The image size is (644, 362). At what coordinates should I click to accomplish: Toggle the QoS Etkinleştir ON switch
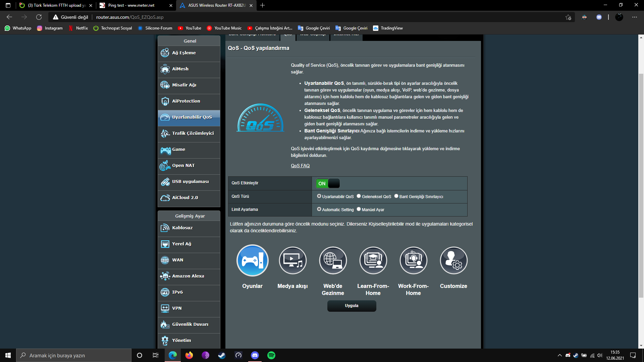point(328,183)
